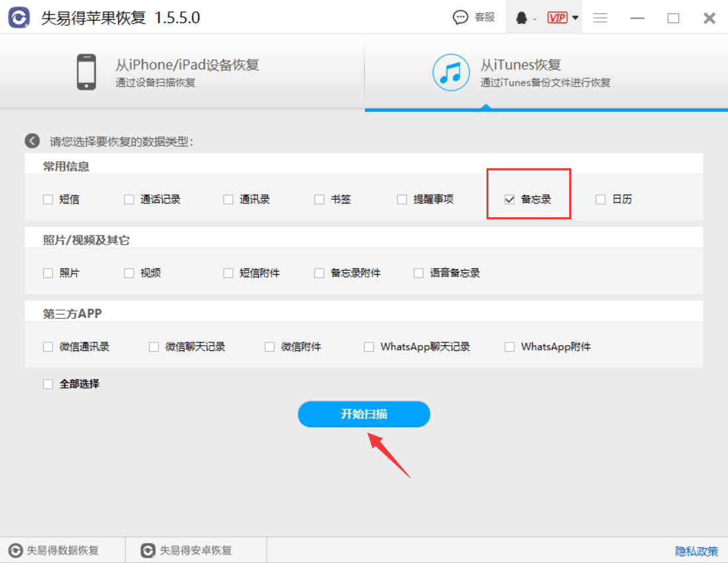Check the 全部选择 select-all checkbox
Viewport: 728px width, 563px height.
tap(47, 384)
